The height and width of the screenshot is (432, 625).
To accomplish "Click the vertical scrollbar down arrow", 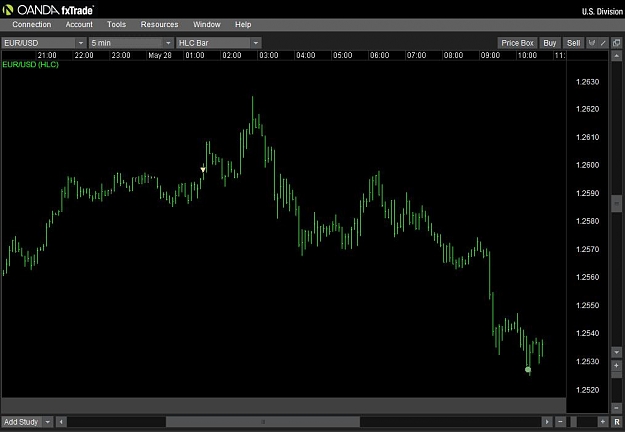I will pos(617,352).
